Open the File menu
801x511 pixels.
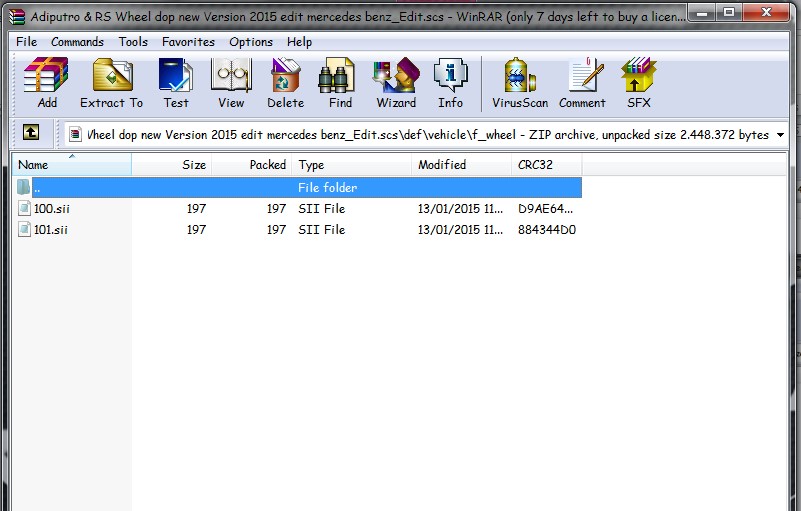coord(27,42)
